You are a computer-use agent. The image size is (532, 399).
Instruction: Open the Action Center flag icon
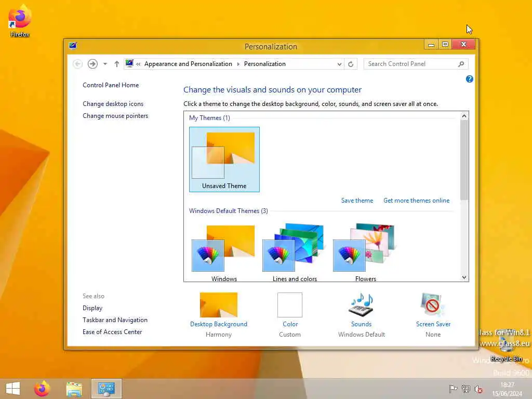(453, 389)
